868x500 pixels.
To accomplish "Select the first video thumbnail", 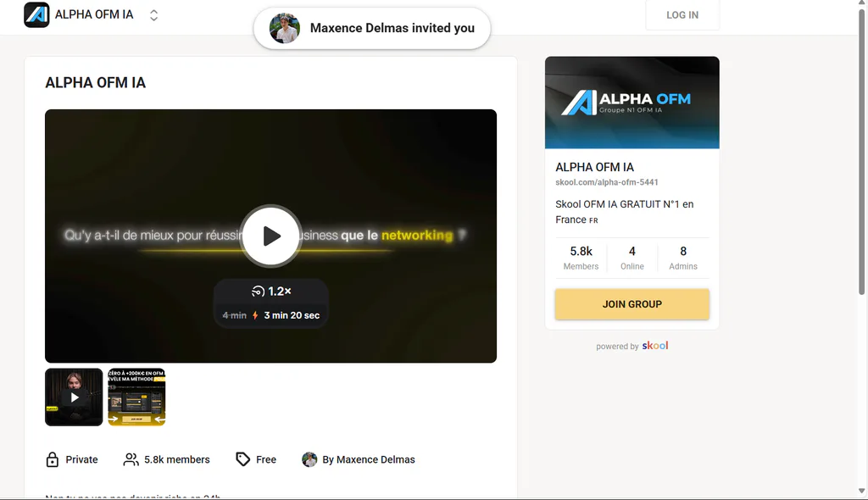I will [74, 397].
